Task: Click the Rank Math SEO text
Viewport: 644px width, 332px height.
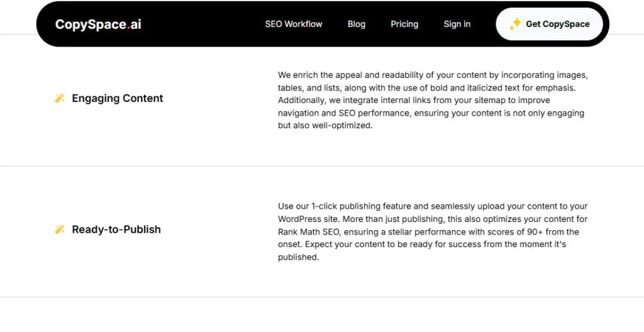Action: 310,231
